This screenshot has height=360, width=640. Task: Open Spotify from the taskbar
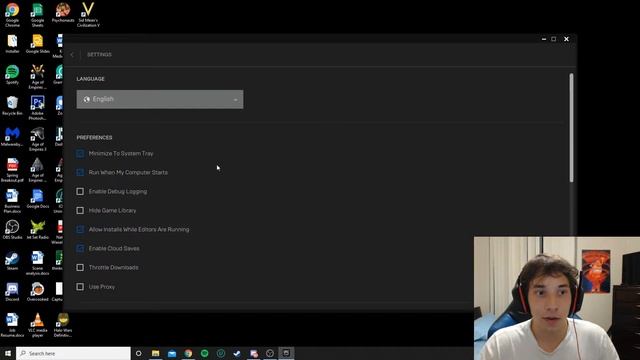(204, 353)
